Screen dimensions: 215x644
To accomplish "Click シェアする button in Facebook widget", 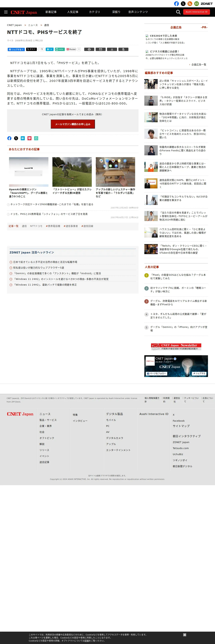I will pos(199,373).
